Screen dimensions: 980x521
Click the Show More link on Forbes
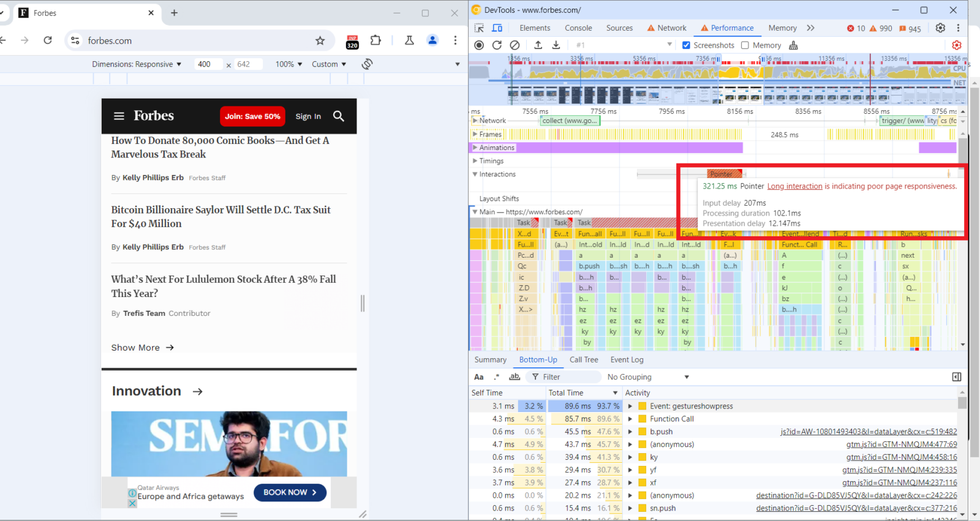point(142,348)
